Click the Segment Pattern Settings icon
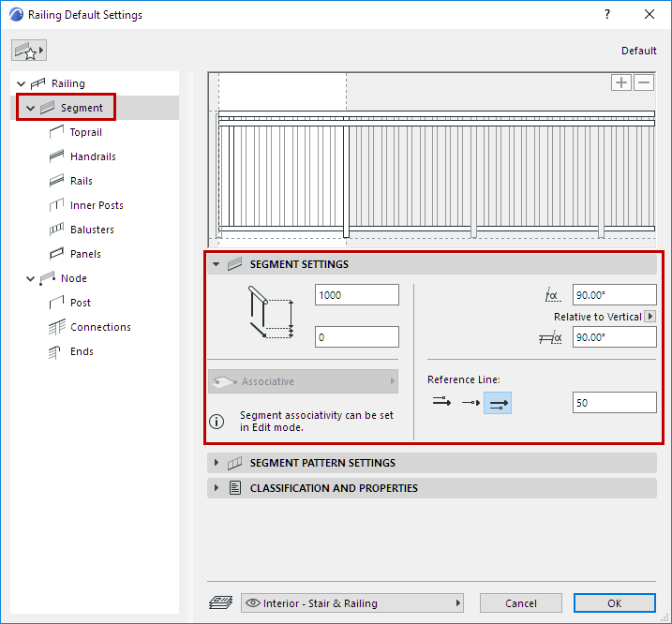 235,463
